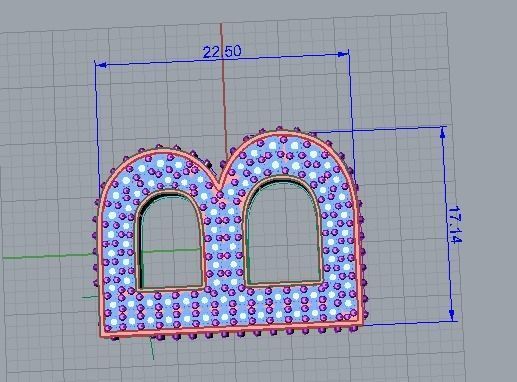The height and width of the screenshot is (382, 517).
Task: Select the 22.50 width dimension text
Action: coord(222,52)
